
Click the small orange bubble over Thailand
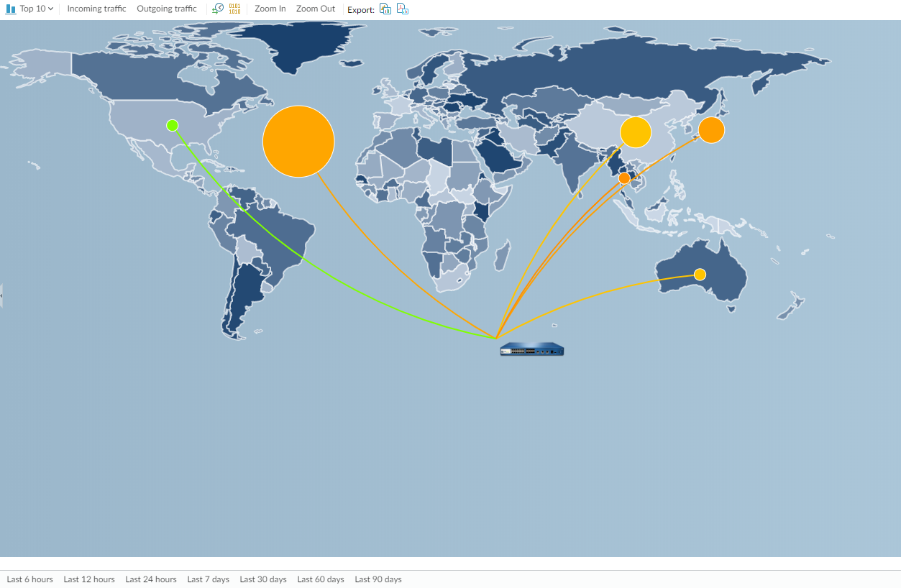(624, 178)
